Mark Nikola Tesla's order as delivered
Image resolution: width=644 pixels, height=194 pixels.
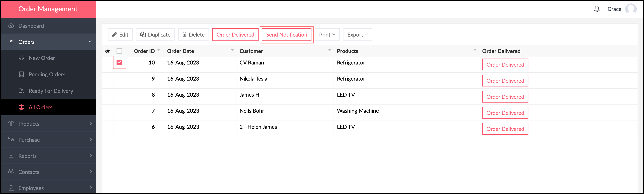(x=505, y=81)
